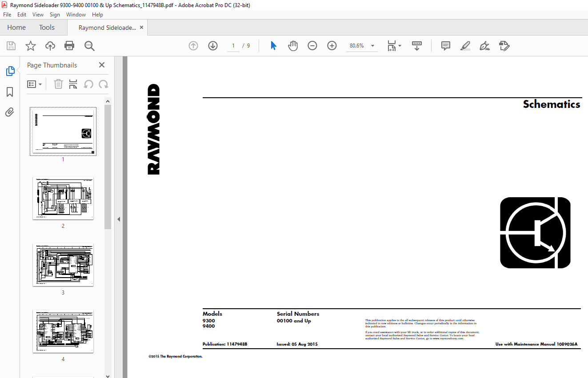Open thumbnail options dropdown menu

(x=34, y=84)
